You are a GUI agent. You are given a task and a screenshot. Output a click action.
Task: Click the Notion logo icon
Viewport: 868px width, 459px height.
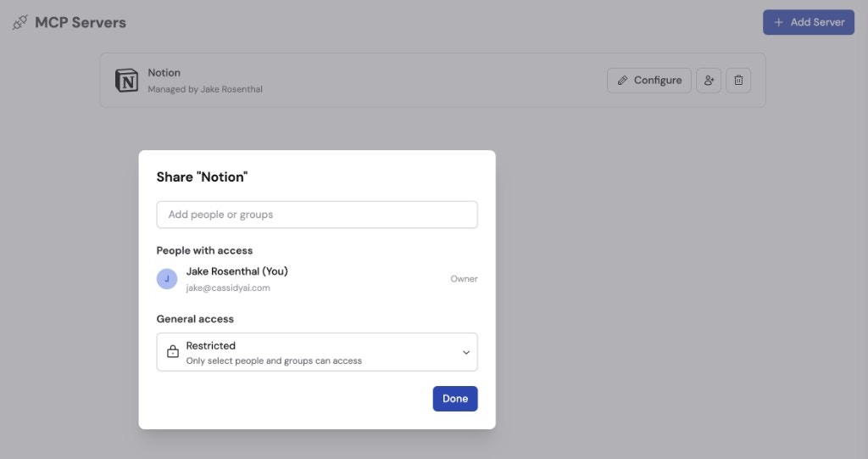tap(127, 81)
